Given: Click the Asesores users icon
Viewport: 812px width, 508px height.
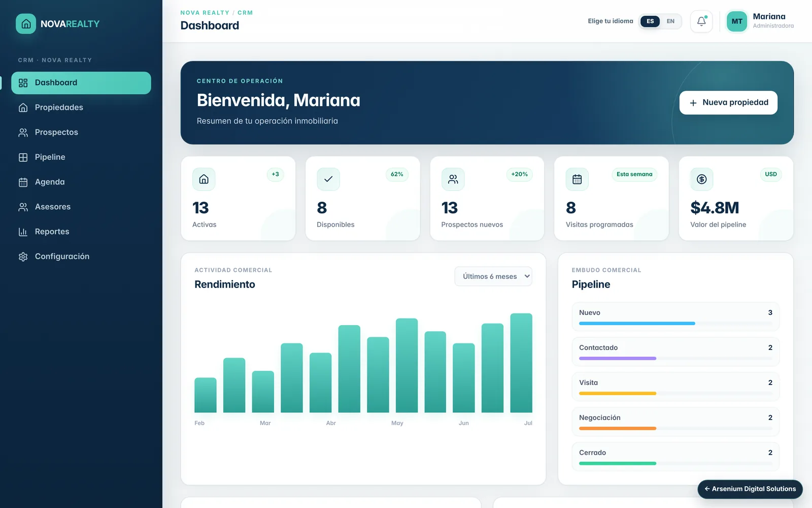Looking at the screenshot, I should [x=23, y=207].
